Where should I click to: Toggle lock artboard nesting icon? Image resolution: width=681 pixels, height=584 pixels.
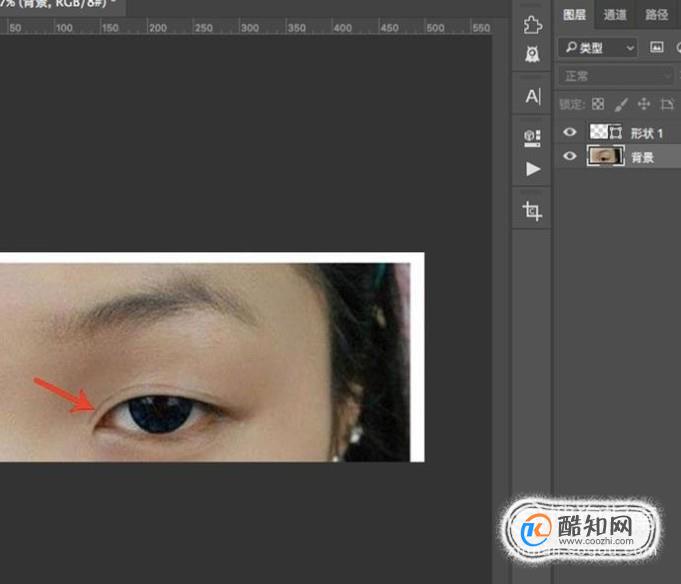click(x=667, y=104)
